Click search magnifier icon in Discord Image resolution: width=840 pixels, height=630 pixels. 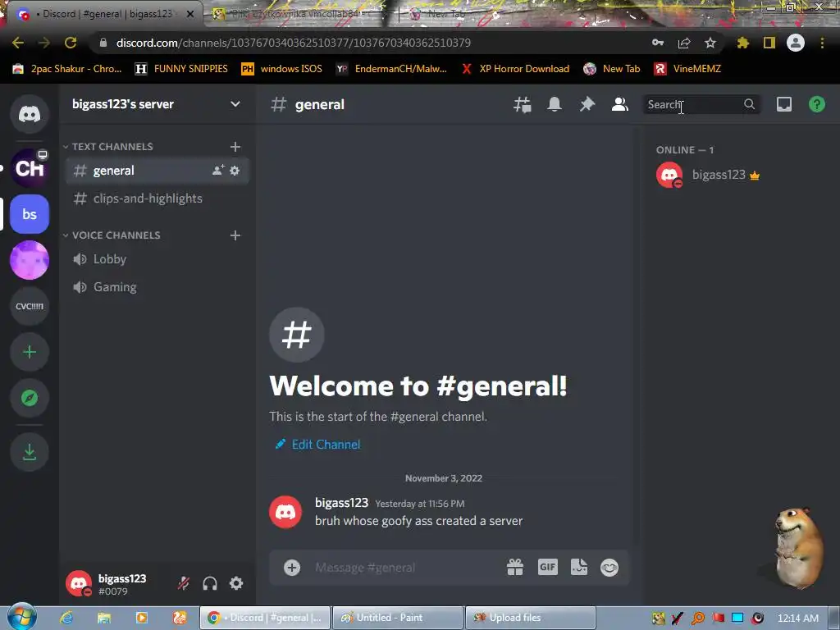[750, 104]
